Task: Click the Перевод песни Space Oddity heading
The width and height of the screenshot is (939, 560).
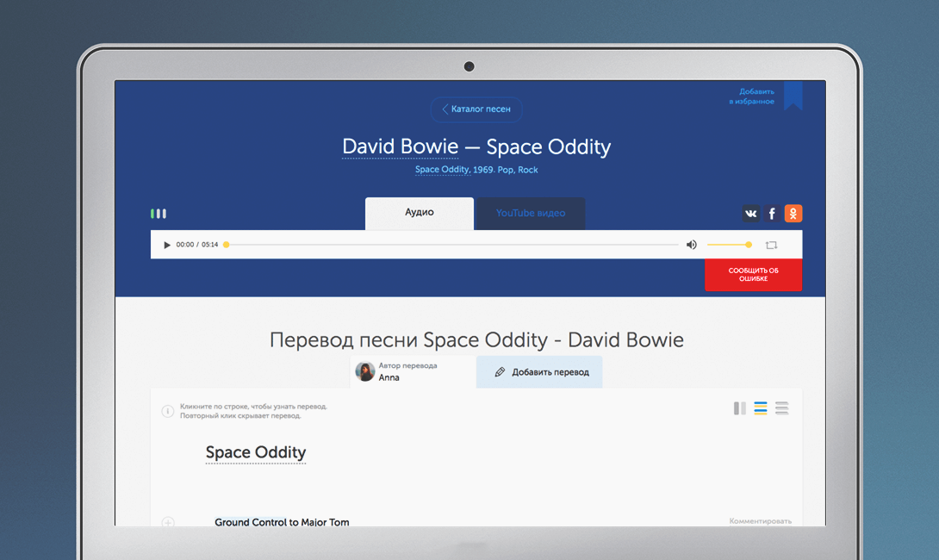Action: 476,339
